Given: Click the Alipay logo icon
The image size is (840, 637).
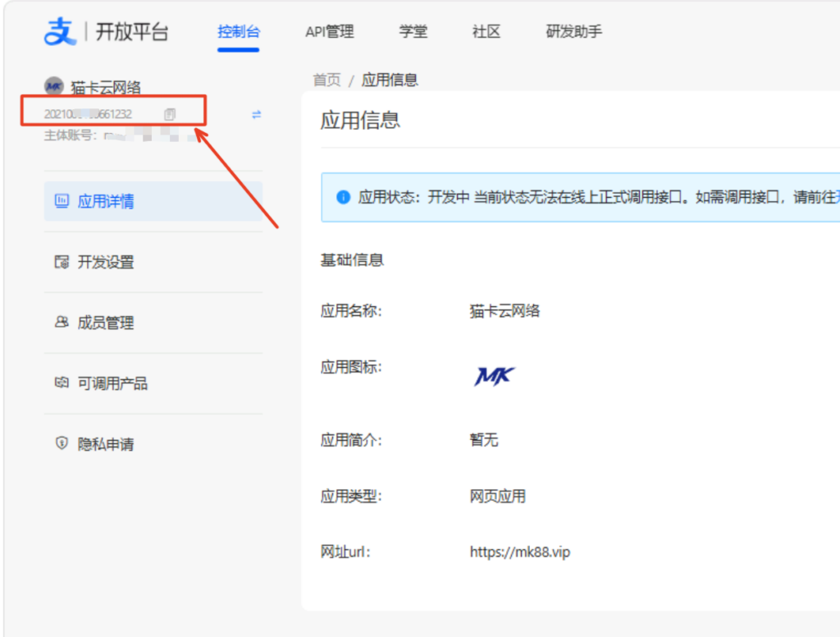Looking at the screenshot, I should pyautogui.click(x=60, y=31).
